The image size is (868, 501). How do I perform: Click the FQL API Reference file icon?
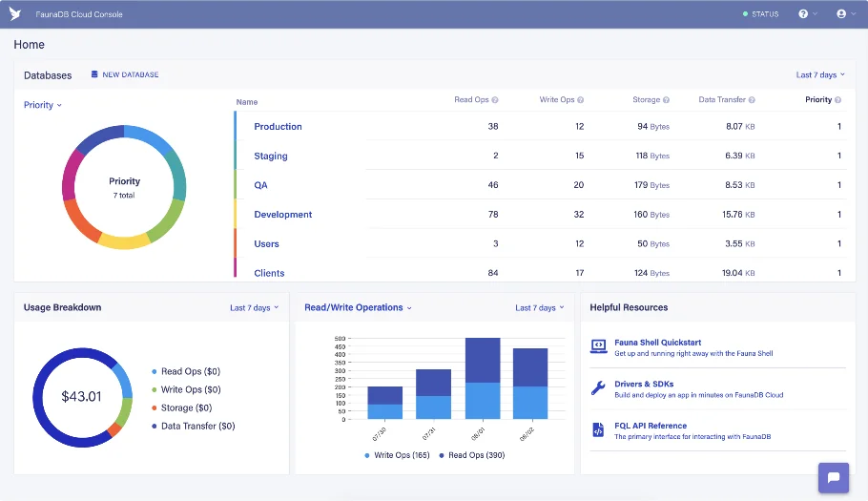point(598,429)
